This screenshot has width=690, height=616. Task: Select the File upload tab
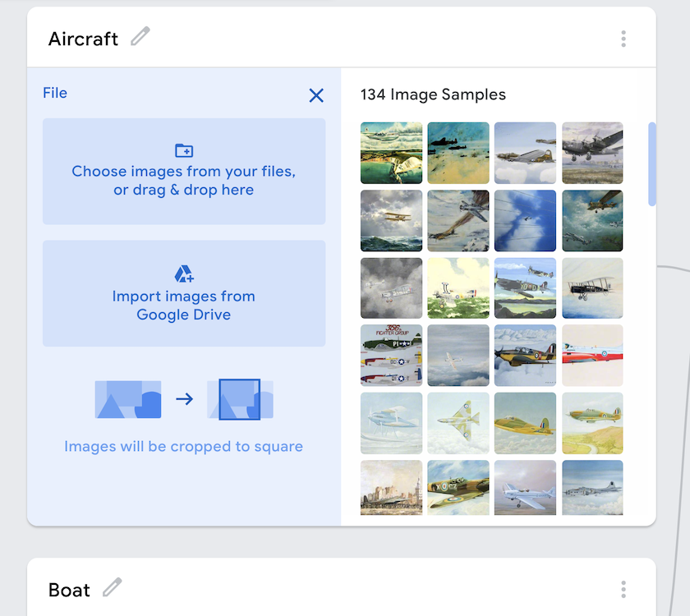55,93
